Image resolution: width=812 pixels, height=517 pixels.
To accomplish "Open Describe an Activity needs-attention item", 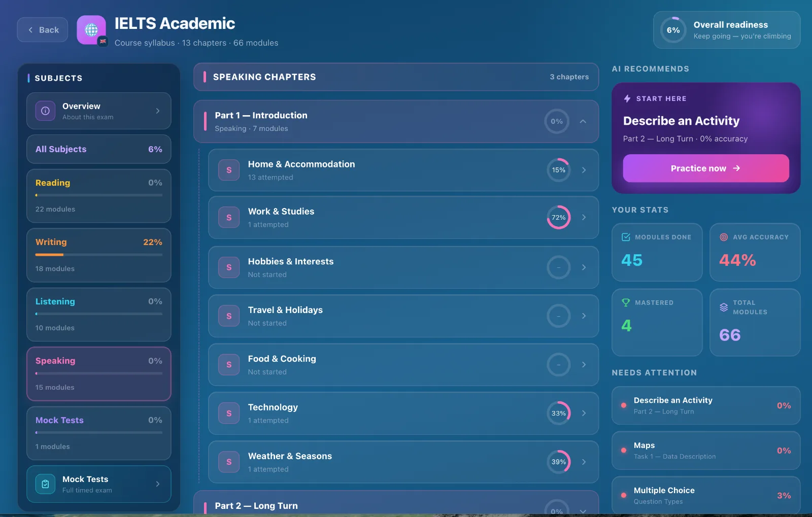I will pyautogui.click(x=706, y=405).
